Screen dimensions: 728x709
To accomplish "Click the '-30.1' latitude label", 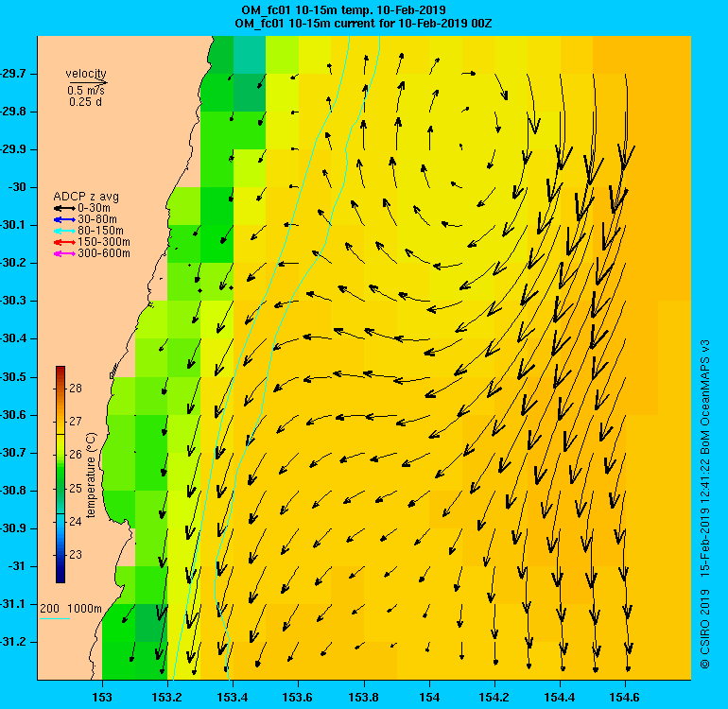I will [x=13, y=225].
